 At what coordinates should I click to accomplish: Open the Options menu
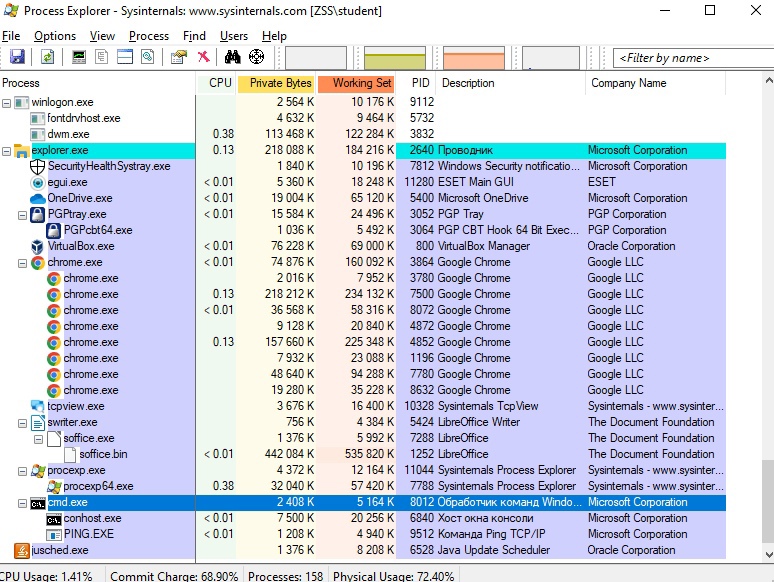55,36
